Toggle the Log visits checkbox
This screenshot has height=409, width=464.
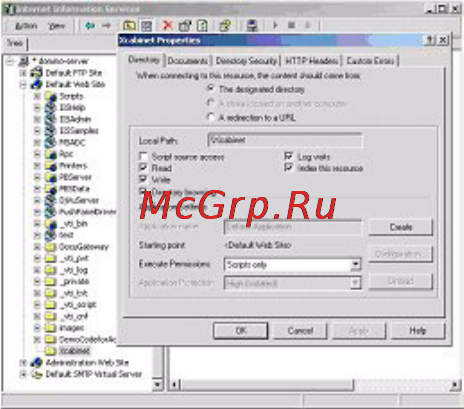289,156
